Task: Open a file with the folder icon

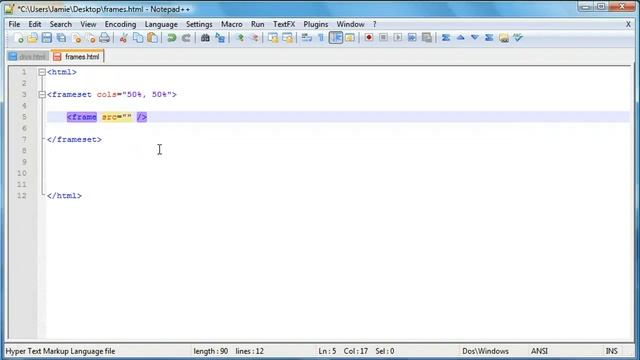Action: [33, 38]
